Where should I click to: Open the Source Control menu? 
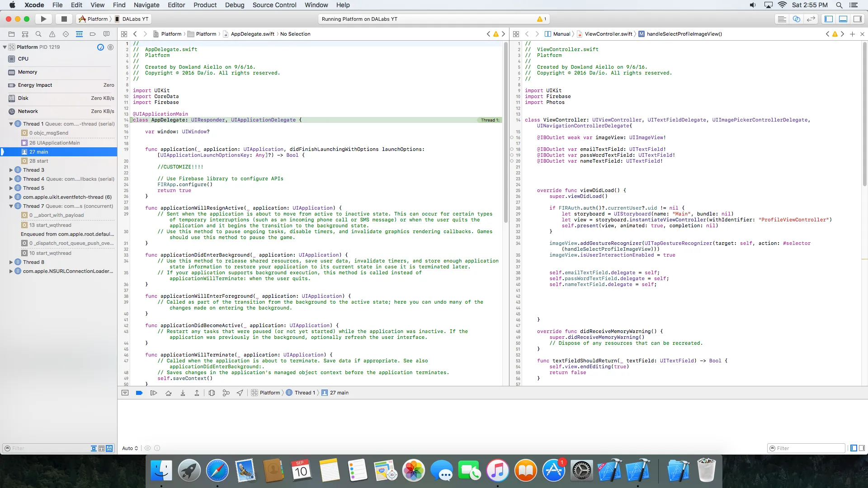click(274, 5)
